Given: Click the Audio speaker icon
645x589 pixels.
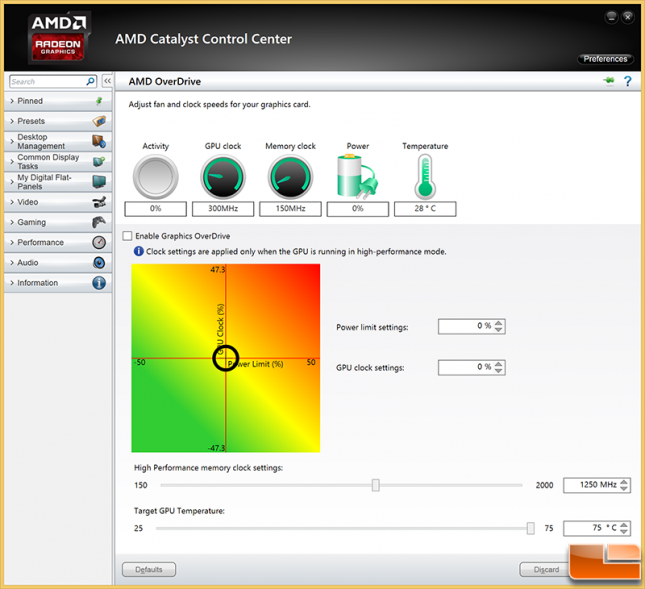Looking at the screenshot, I should (99, 262).
